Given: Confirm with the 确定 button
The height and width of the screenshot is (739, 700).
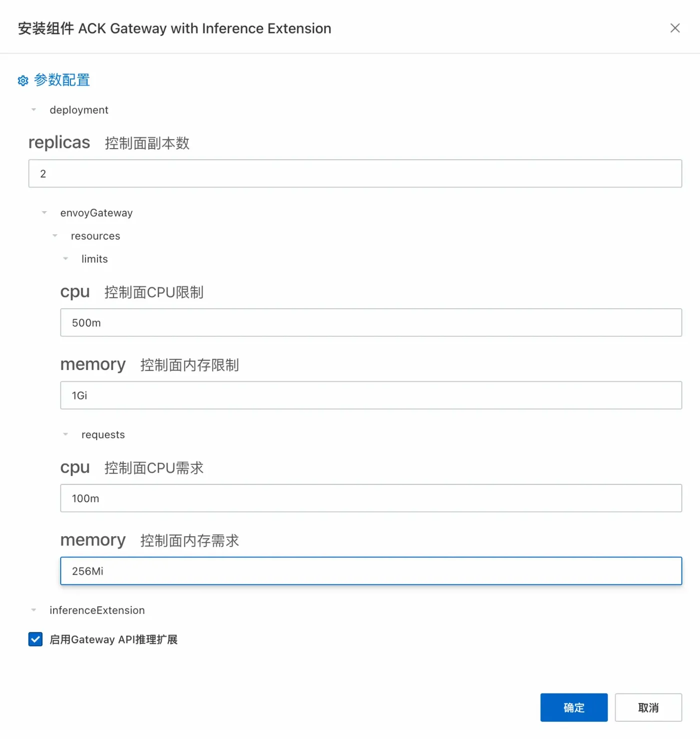Looking at the screenshot, I should pyautogui.click(x=574, y=707).
